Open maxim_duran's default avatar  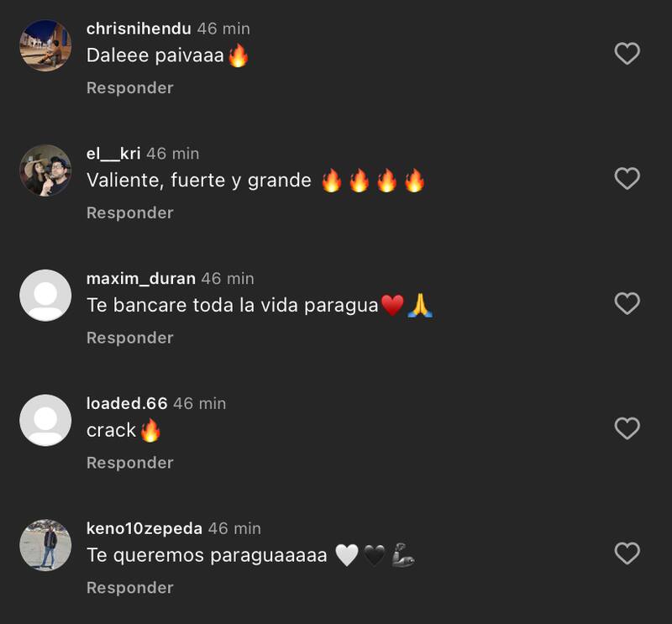click(45, 296)
